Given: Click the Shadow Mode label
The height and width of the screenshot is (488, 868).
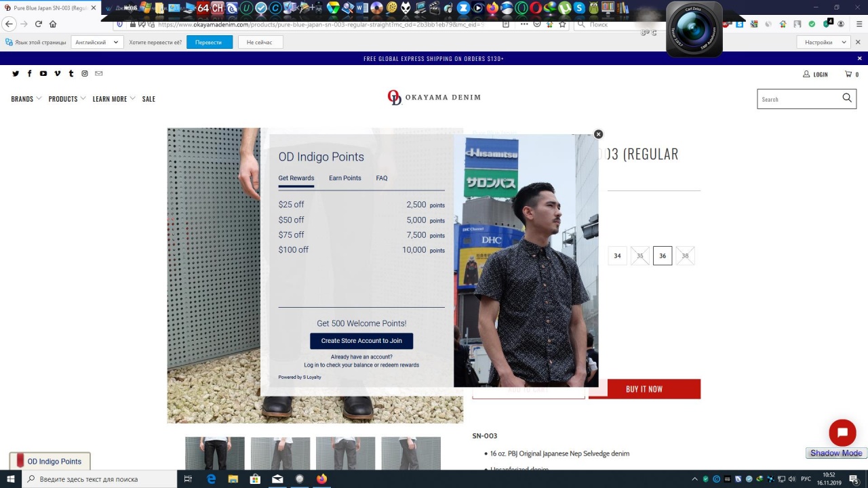Looking at the screenshot, I should tap(836, 453).
